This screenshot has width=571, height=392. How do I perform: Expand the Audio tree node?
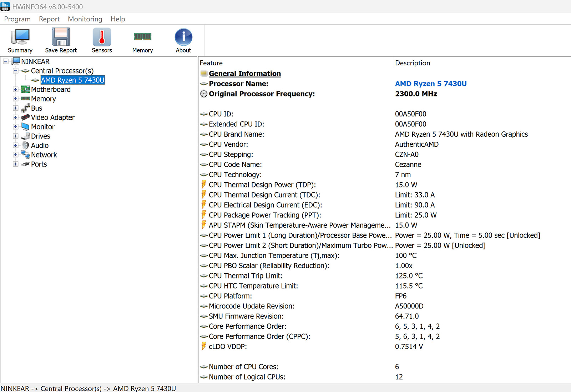tap(16, 145)
